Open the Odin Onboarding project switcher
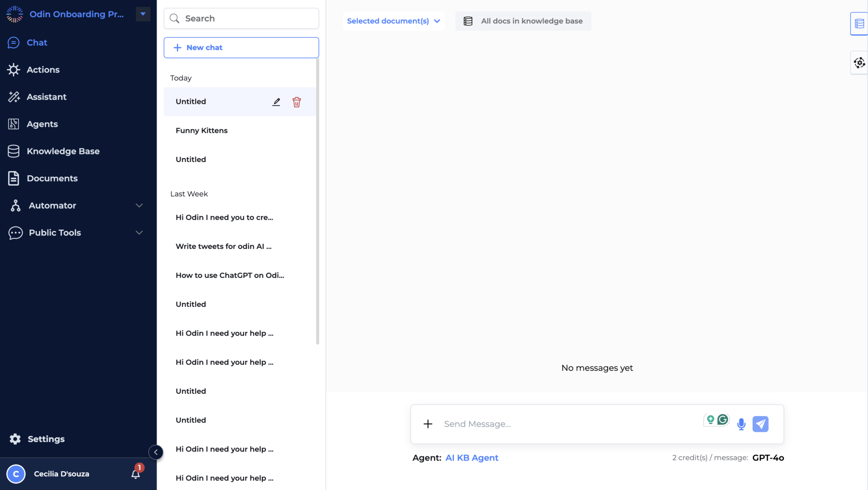The width and height of the screenshot is (868, 490). click(142, 14)
